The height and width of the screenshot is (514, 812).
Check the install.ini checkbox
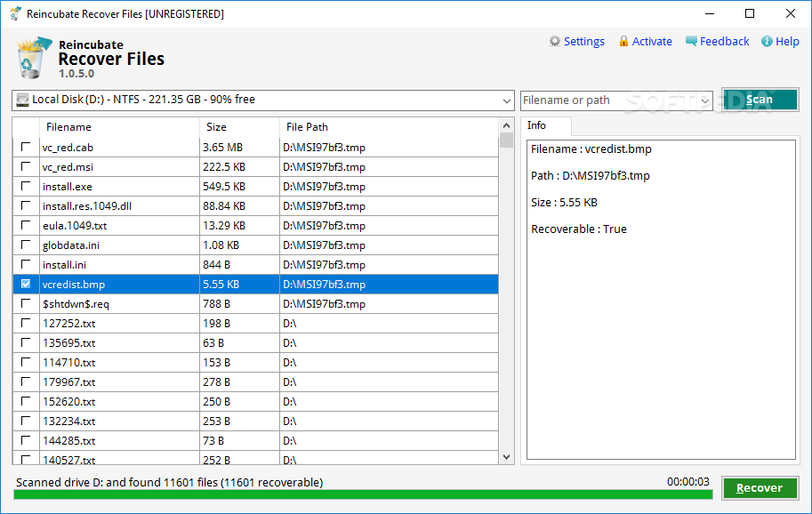[x=26, y=264]
